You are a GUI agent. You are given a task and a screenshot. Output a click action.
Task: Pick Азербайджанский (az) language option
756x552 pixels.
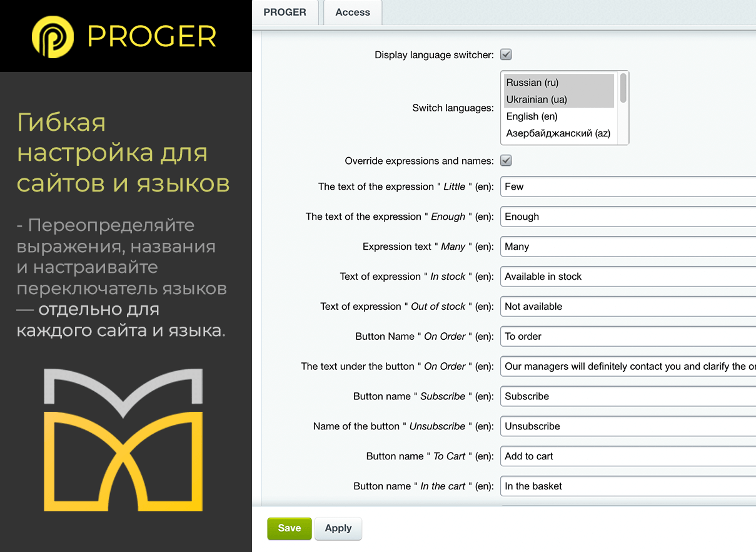pyautogui.click(x=558, y=133)
